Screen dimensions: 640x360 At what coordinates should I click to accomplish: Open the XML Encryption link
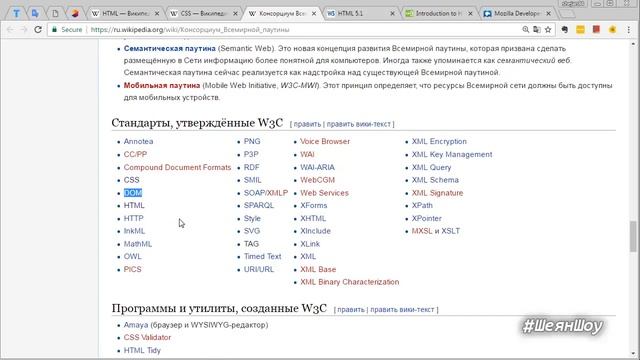tap(439, 142)
